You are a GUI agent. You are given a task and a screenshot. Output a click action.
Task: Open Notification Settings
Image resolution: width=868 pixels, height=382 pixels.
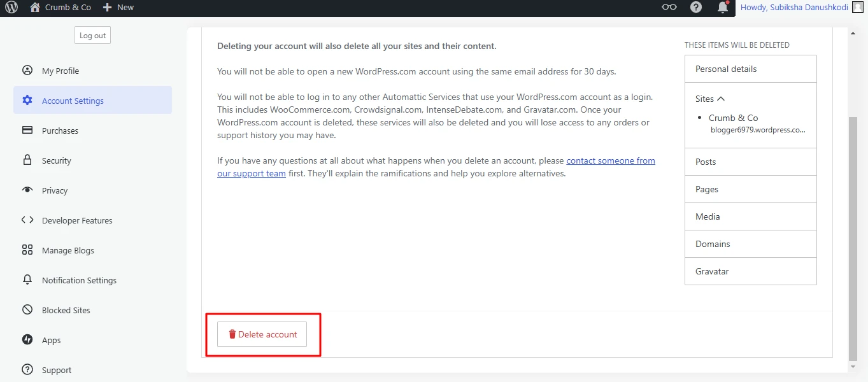pos(79,280)
